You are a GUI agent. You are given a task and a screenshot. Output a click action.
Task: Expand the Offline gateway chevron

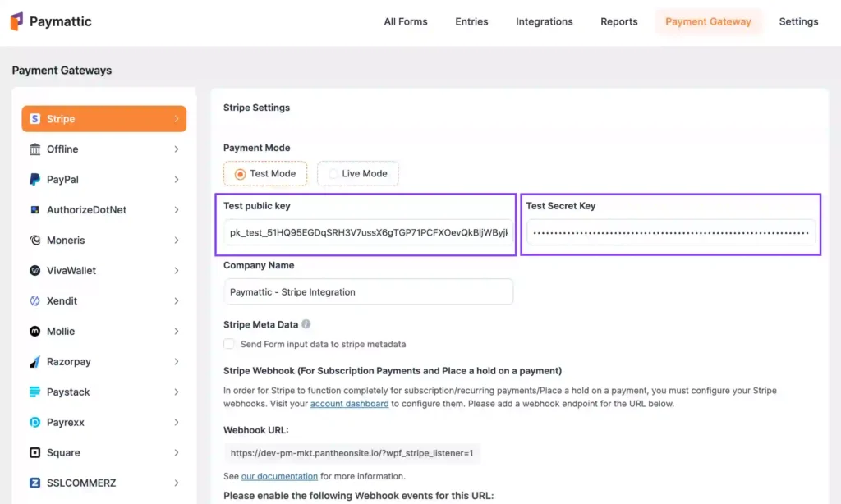pyautogui.click(x=177, y=149)
